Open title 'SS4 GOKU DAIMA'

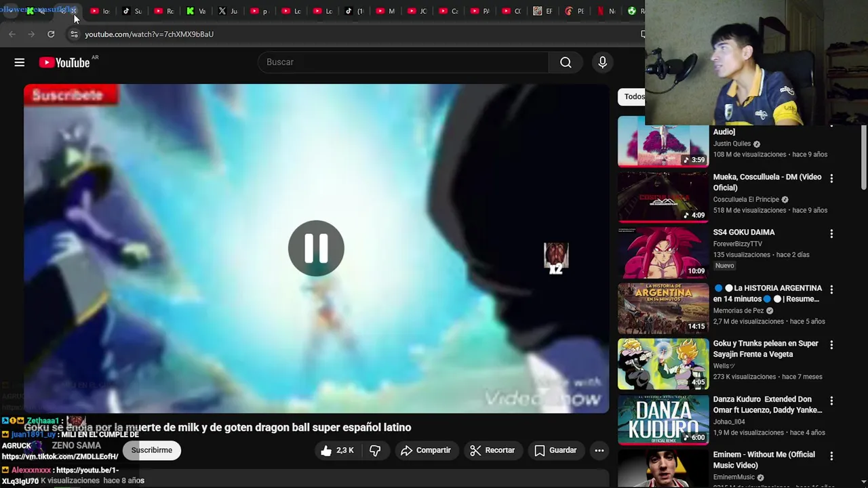point(743,232)
